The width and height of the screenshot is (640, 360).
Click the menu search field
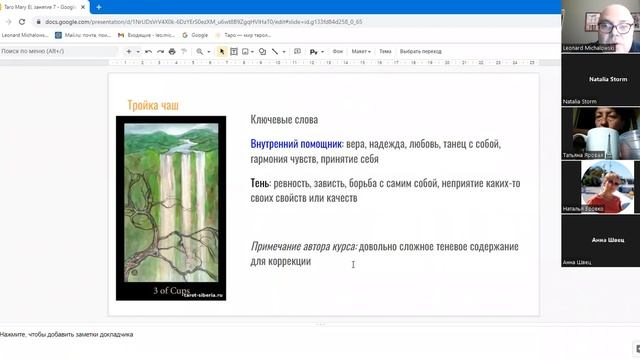pos(58,51)
